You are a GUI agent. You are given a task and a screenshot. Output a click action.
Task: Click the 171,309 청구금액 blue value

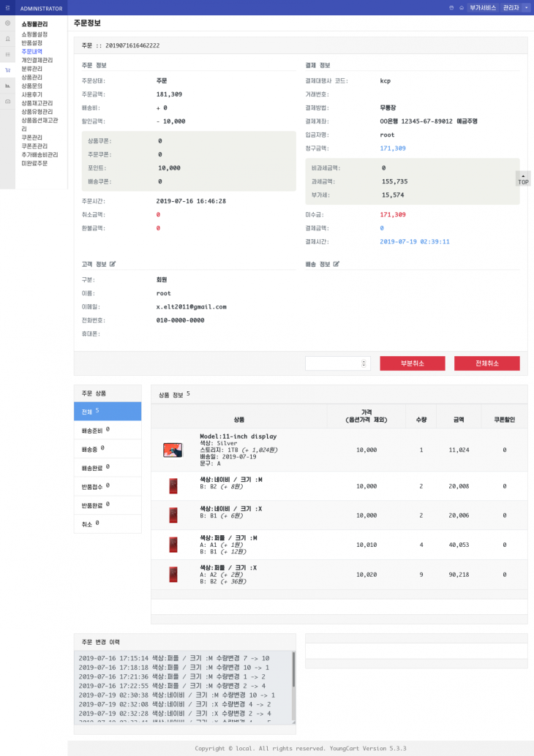pos(393,148)
